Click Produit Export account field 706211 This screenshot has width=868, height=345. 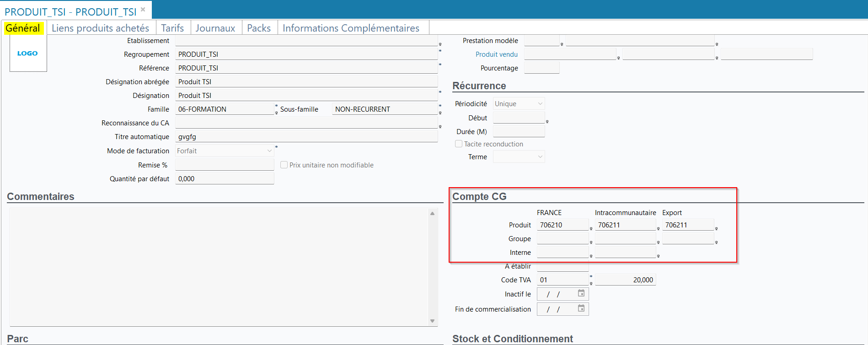[x=688, y=225]
